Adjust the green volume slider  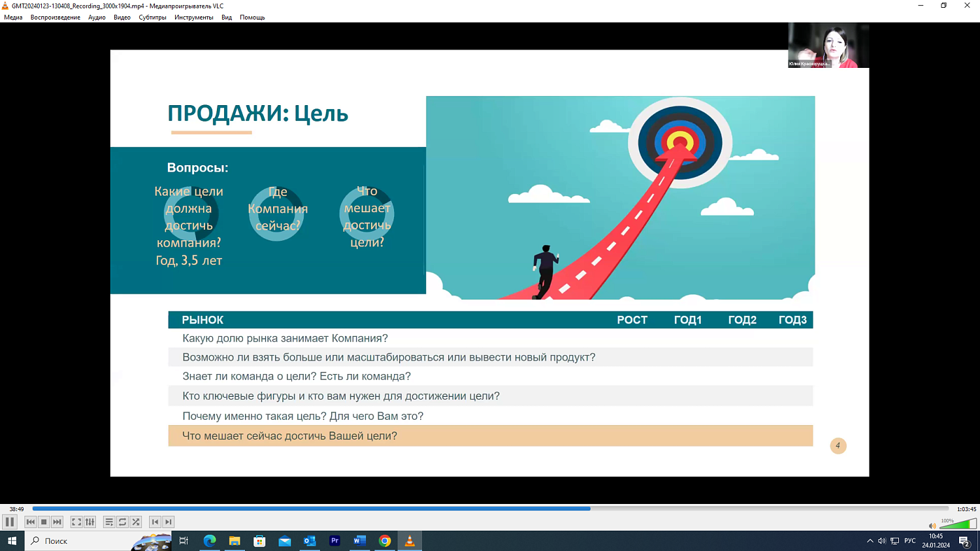pos(958,524)
